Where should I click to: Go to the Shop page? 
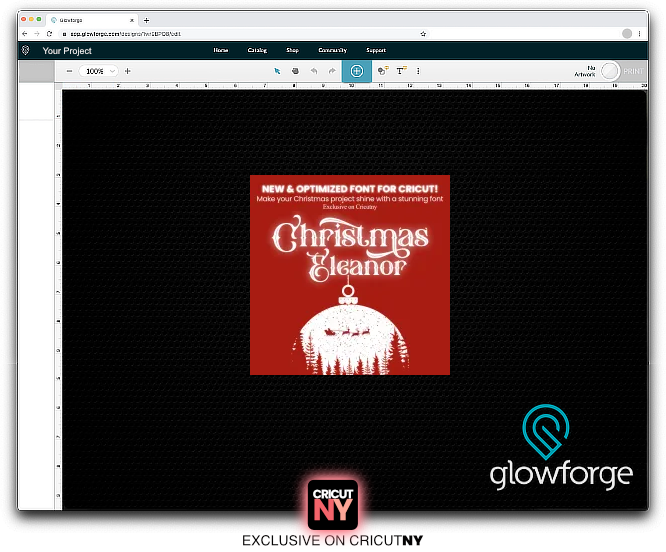pyautogui.click(x=292, y=50)
